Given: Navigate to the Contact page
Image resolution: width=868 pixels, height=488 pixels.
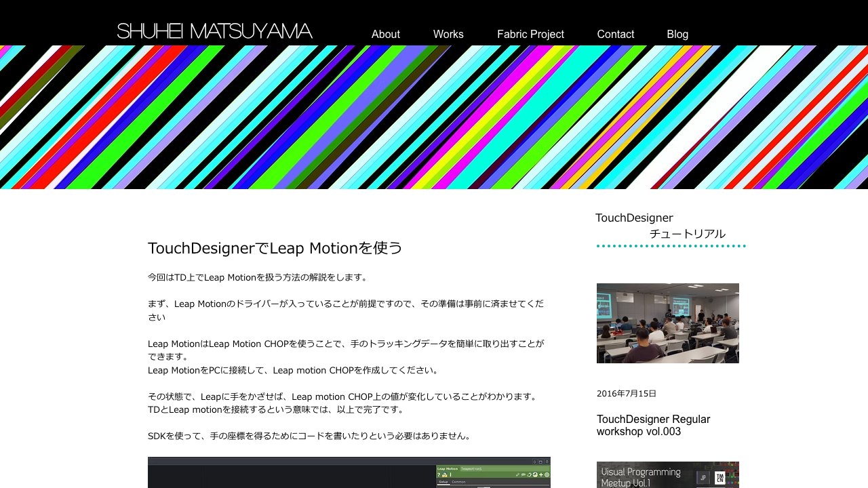Looking at the screenshot, I should [x=616, y=34].
